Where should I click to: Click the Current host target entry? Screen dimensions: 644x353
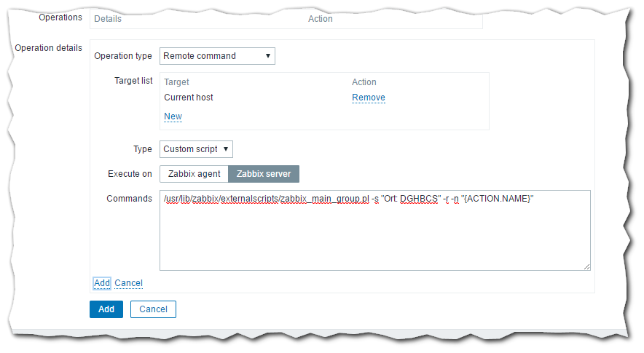click(189, 98)
